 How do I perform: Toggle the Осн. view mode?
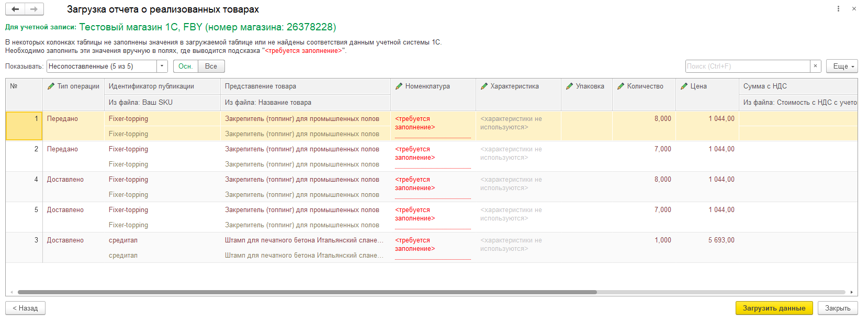pos(185,66)
